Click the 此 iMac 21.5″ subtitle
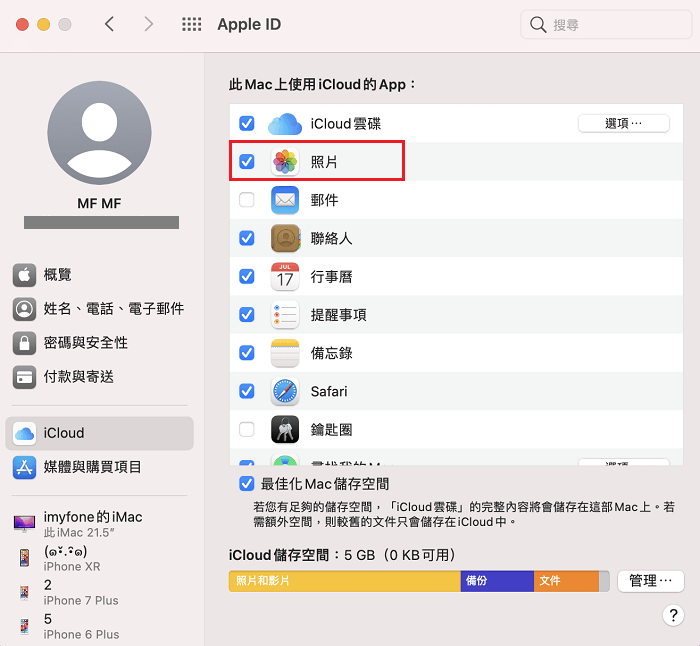The height and width of the screenshot is (646, 700). (79, 533)
